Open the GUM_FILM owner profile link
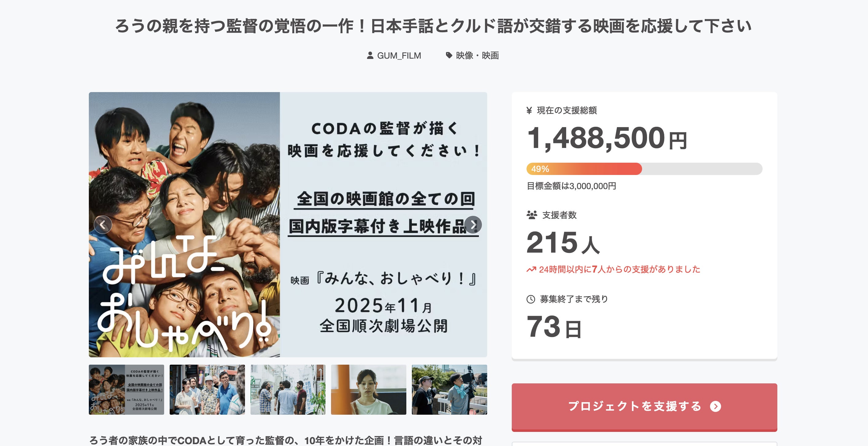The width and height of the screenshot is (868, 446). (x=399, y=56)
